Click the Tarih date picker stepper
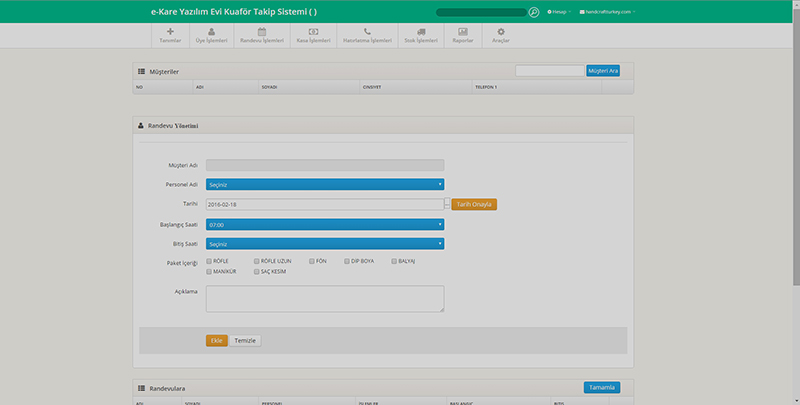 pyautogui.click(x=447, y=204)
